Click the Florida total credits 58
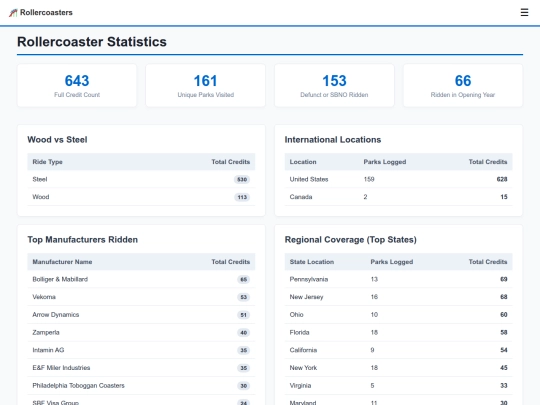Screen dimensions: 540x405 coord(504,332)
